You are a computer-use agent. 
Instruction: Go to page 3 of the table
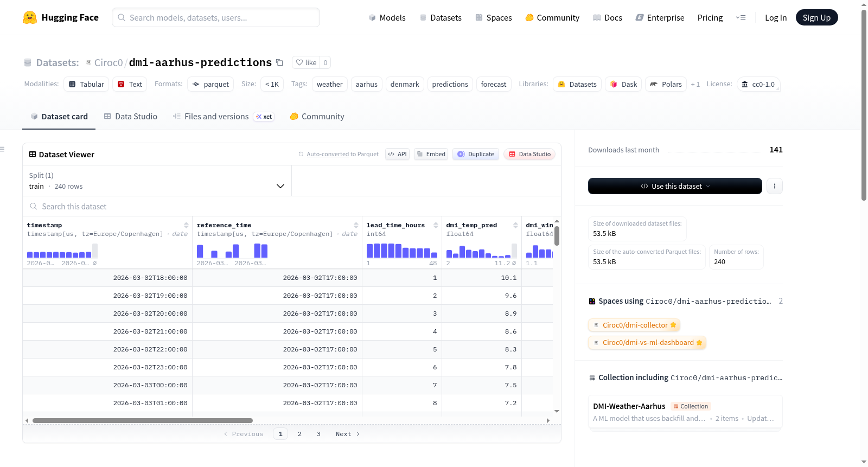tap(318, 434)
